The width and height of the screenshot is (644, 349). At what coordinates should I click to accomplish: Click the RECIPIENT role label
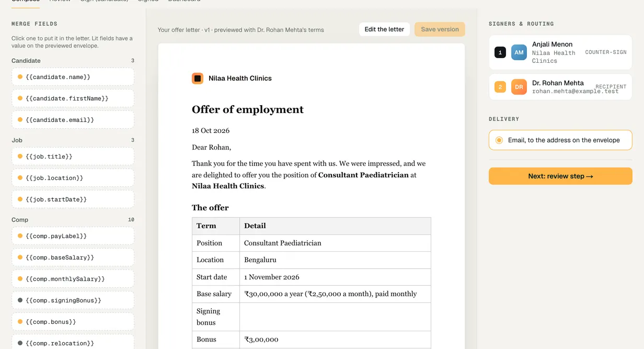tap(611, 87)
